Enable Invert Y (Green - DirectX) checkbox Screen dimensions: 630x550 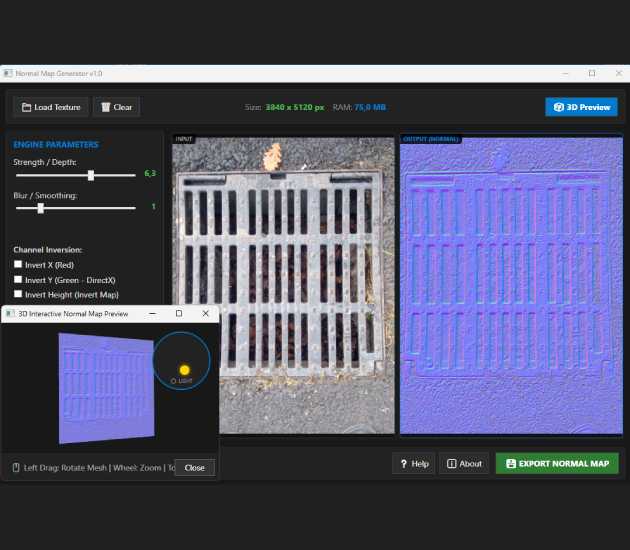point(18,279)
